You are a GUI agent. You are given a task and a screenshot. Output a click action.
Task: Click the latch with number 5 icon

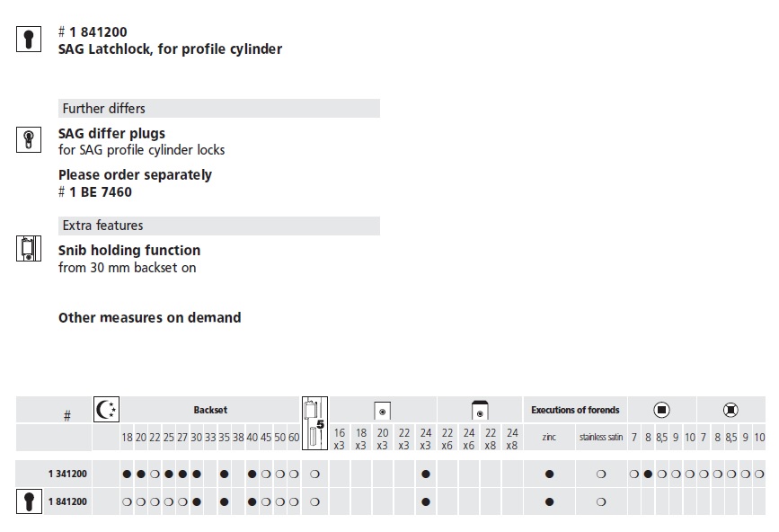[315, 423]
